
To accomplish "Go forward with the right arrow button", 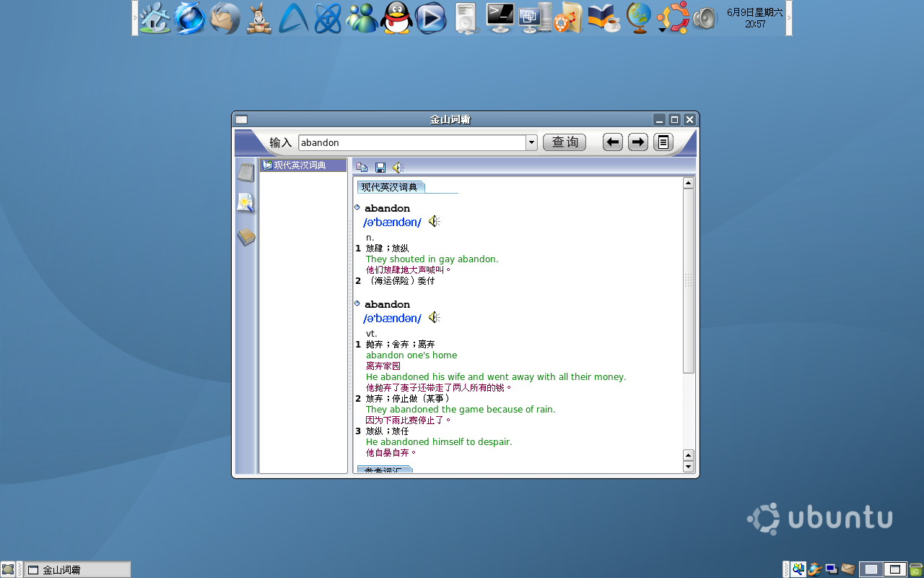I will (638, 142).
